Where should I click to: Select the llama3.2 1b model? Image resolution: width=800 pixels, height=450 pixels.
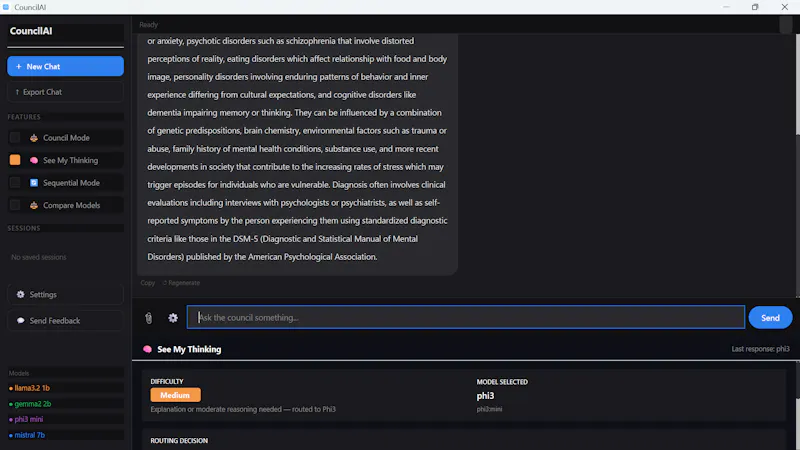coord(32,388)
